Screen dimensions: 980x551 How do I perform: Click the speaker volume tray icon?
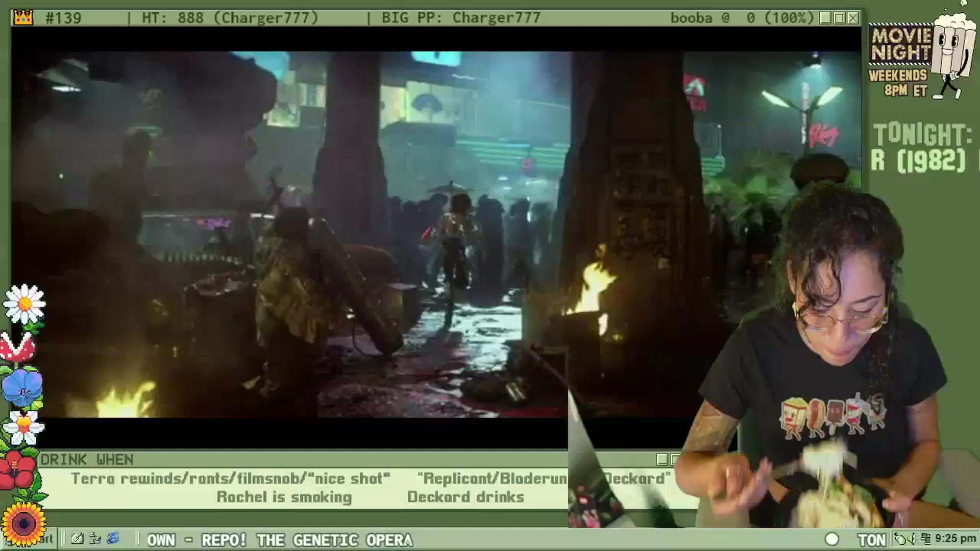pyautogui.click(x=912, y=539)
